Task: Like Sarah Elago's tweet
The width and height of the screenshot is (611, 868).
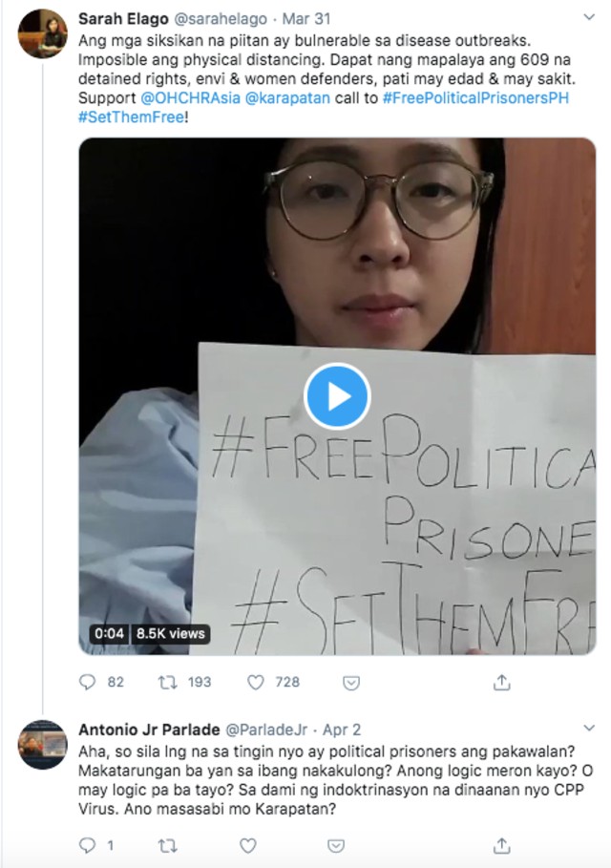Action: coord(255,682)
